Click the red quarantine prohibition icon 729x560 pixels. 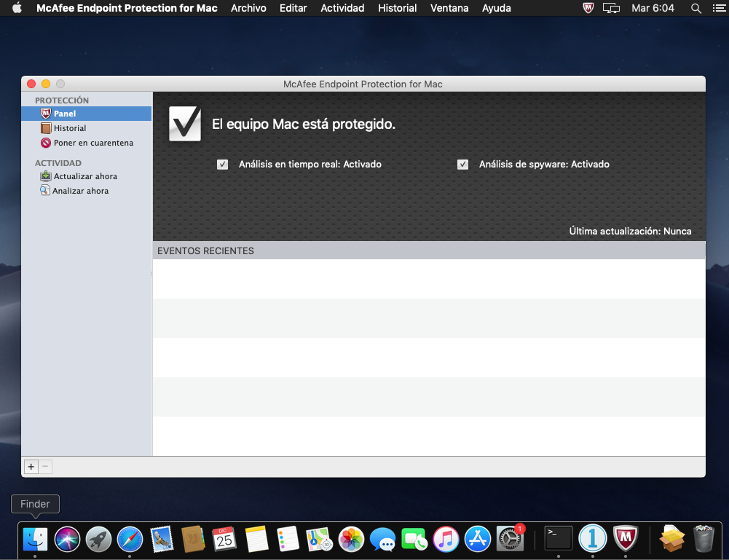click(x=46, y=143)
